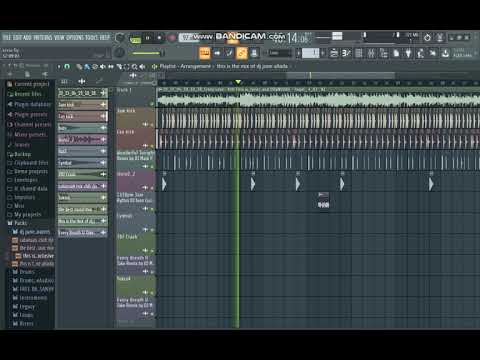Mute the Tan kick track
This screenshot has height=360, width=480.
[152, 146]
